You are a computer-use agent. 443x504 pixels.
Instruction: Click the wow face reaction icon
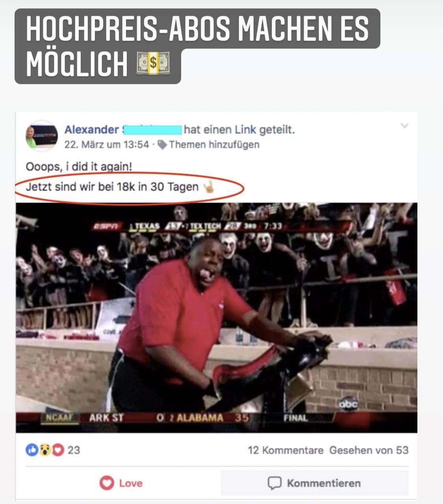click(44, 450)
